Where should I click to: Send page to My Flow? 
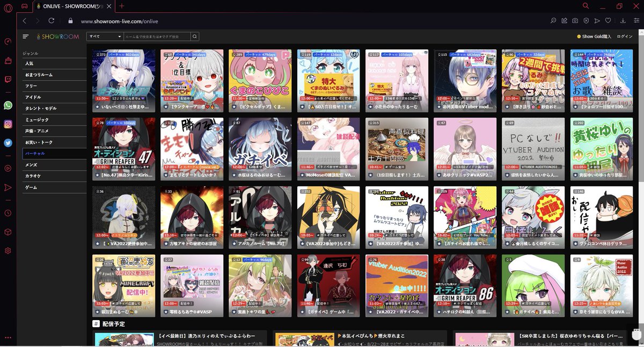click(x=597, y=20)
